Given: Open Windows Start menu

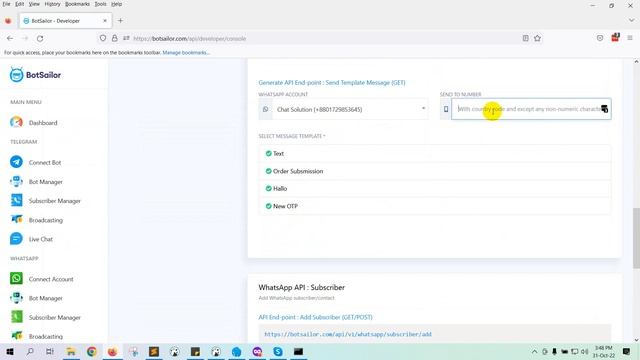Looking at the screenshot, I should pyautogui.click(x=9, y=351).
